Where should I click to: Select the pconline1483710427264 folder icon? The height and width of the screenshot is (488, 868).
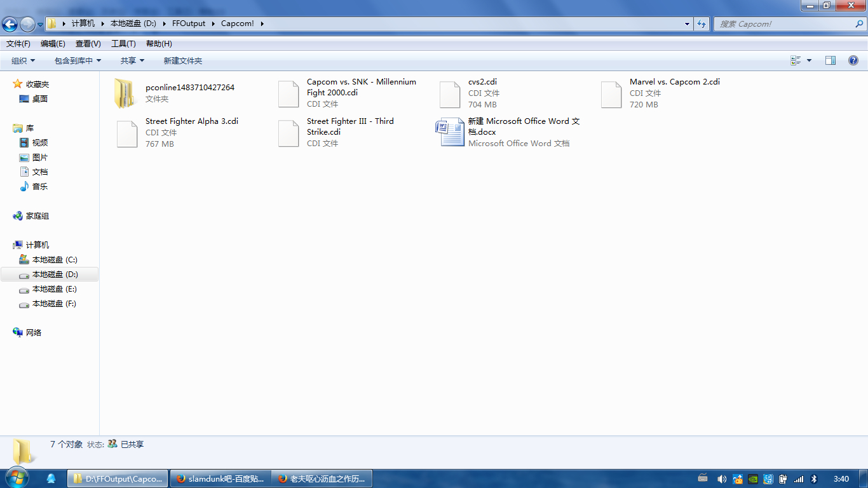[124, 93]
